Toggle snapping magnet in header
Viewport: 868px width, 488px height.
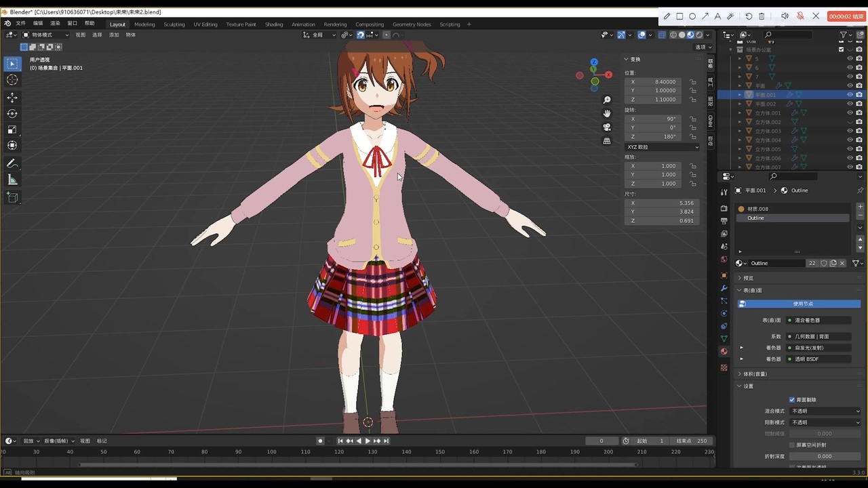pos(360,35)
